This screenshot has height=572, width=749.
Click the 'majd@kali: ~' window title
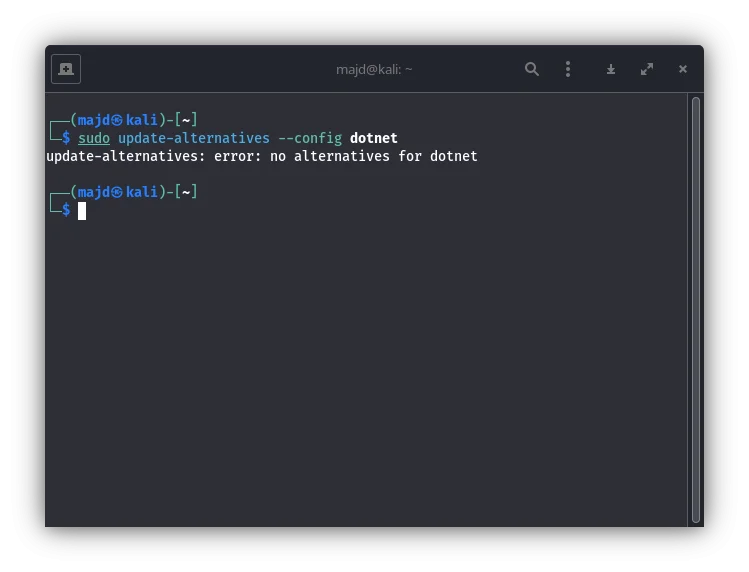point(374,70)
